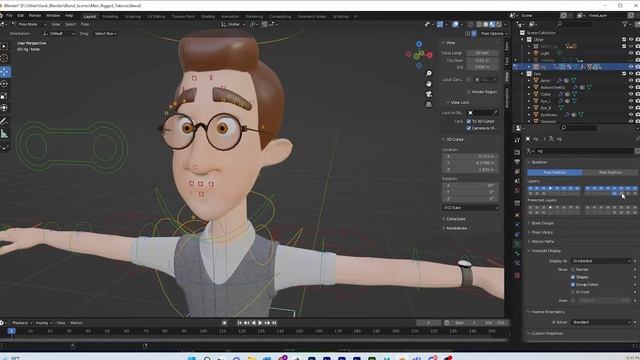Click the navigation gizmo blue Z axis
The image size is (640, 360).
419,44
